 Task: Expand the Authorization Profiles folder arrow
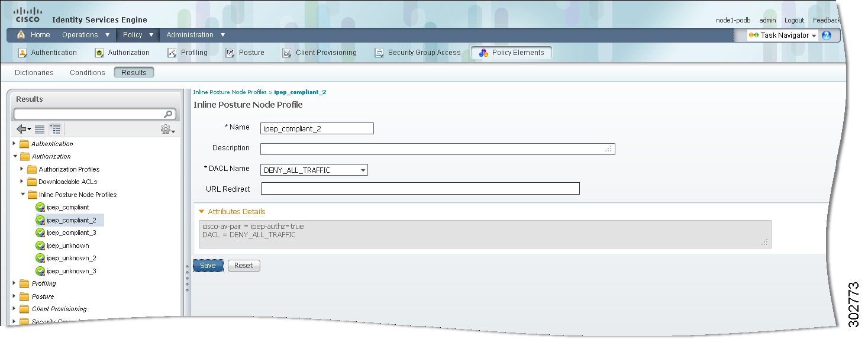tap(22, 169)
